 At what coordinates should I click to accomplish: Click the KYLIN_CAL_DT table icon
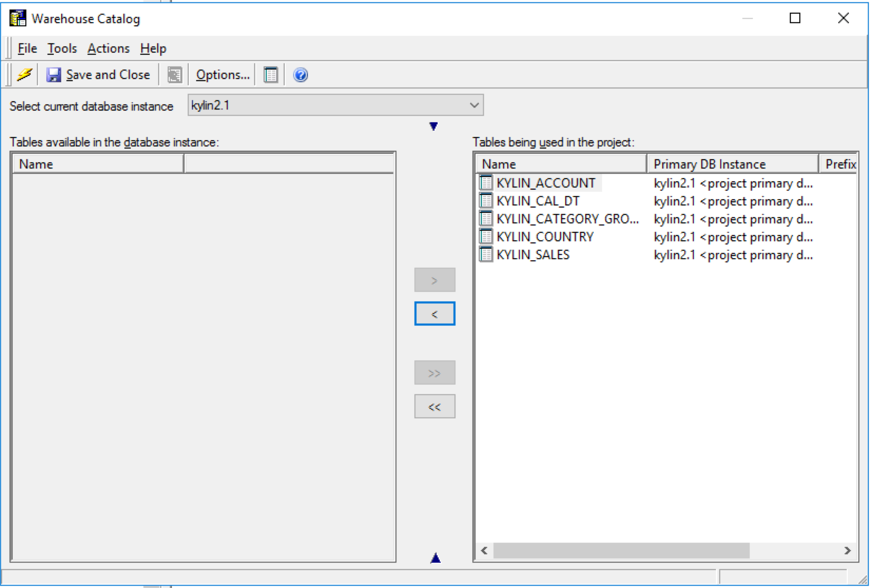(x=486, y=201)
